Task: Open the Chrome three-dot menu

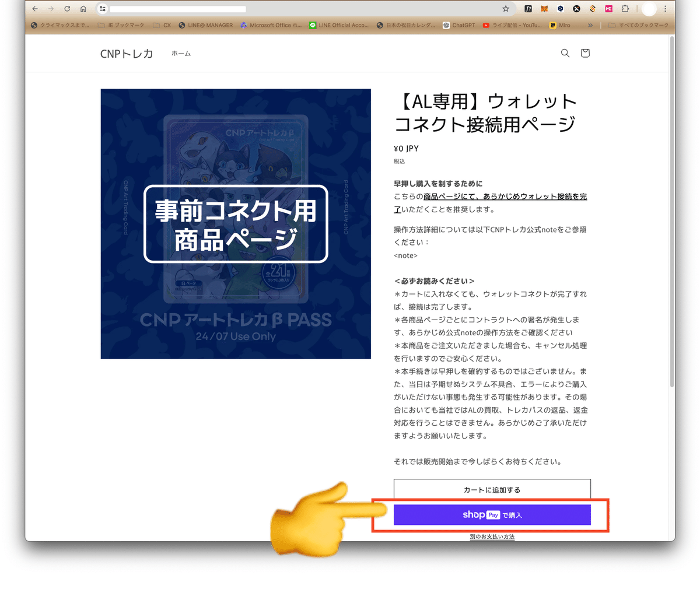Action: 665,9
